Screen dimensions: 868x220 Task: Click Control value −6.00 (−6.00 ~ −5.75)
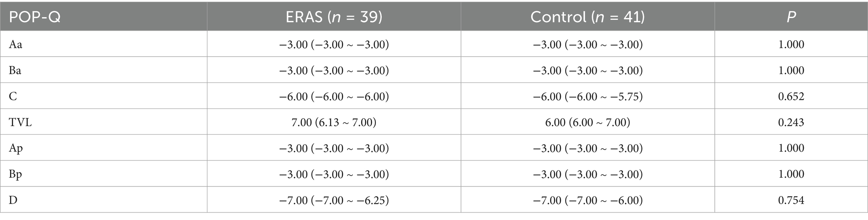(587, 96)
